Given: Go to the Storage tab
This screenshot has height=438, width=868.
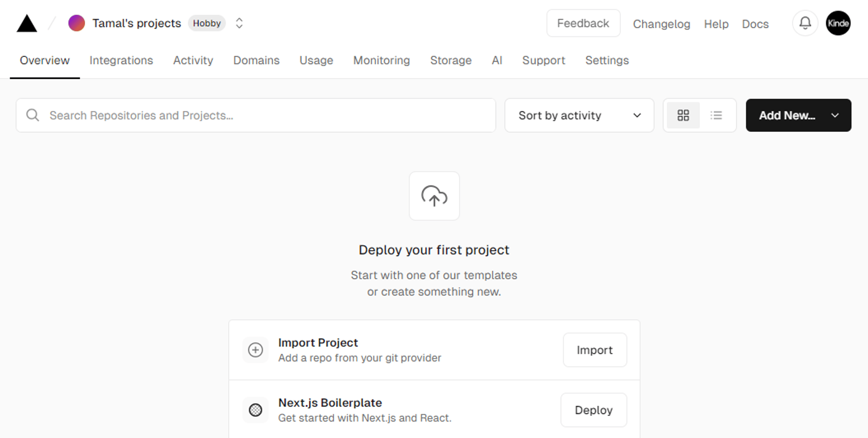Looking at the screenshot, I should [x=451, y=60].
